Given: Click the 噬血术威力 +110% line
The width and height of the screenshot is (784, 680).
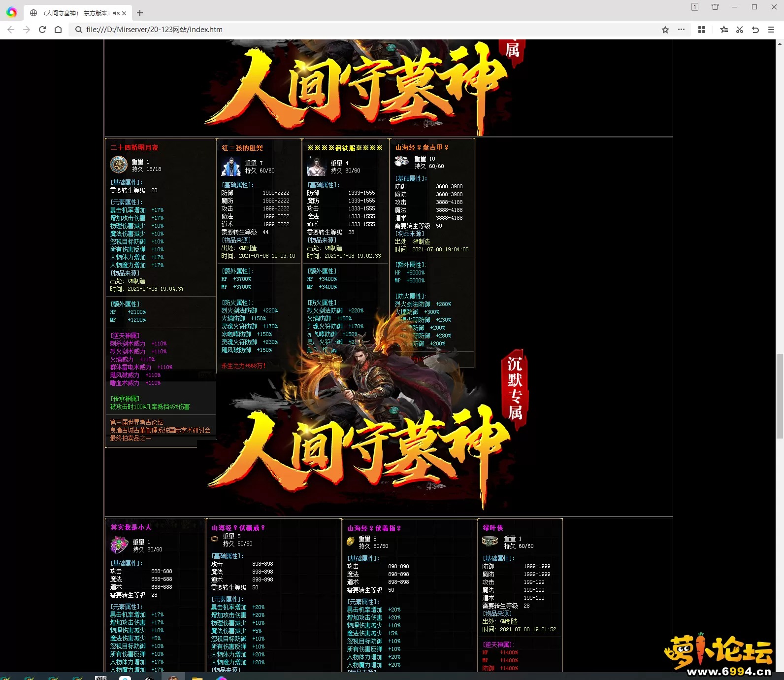Looking at the screenshot, I should click(x=135, y=383).
